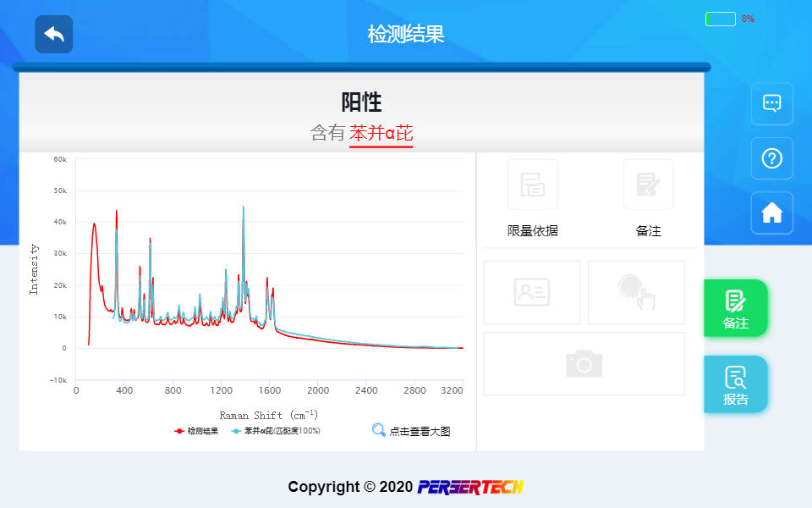Go home using the house icon

coord(771,213)
